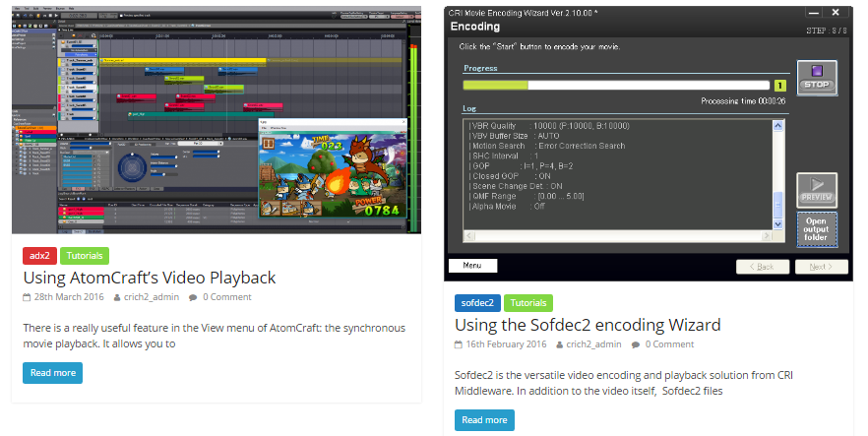Click the 'VBR Quality' log line

(549, 126)
